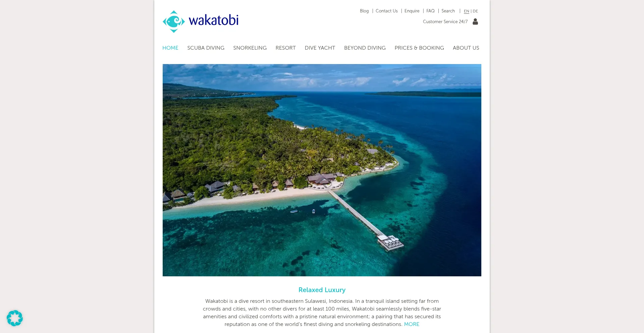Click the Enquire link
The image size is (644, 333).
(x=412, y=11)
